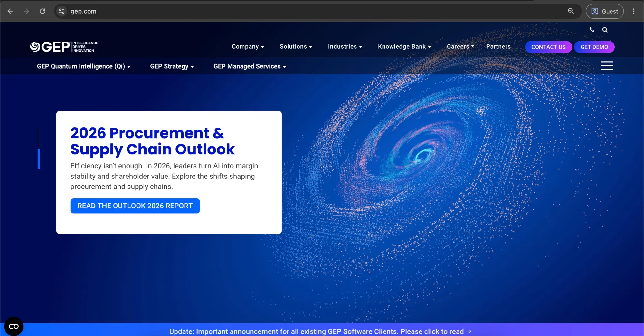Image resolution: width=644 pixels, height=336 pixels.
Task: Click the 2026 Procurement & Supply Chain Outlook heading
Action: click(153, 141)
